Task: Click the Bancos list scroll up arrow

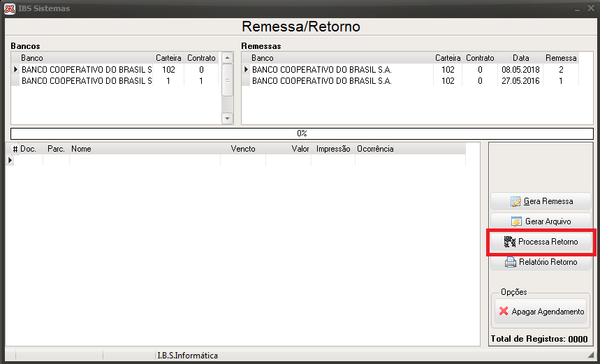Action: tap(227, 58)
